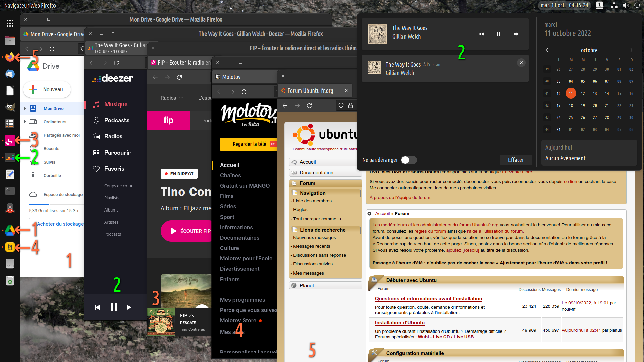Go to previous track in Deezer player bar
644x362 pixels.
(98, 307)
